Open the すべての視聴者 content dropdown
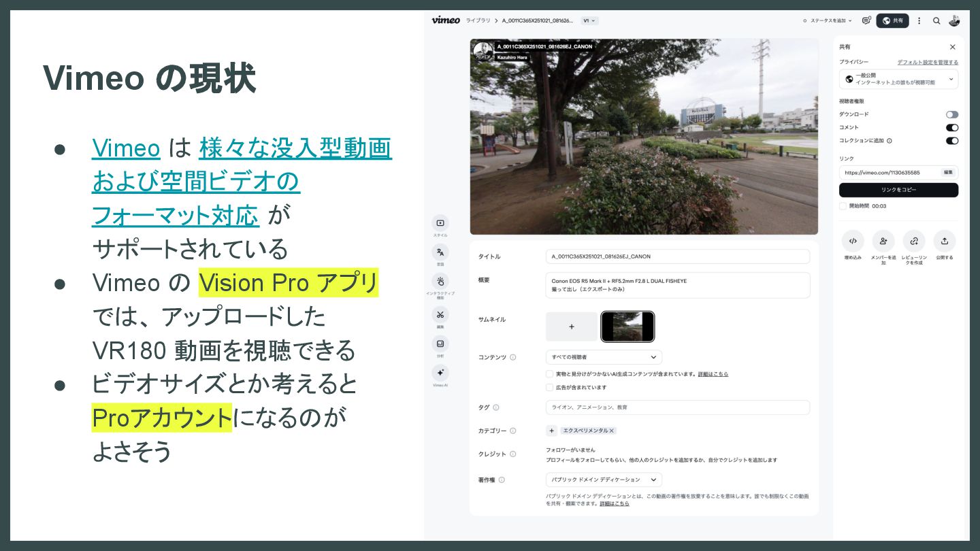 pos(604,357)
